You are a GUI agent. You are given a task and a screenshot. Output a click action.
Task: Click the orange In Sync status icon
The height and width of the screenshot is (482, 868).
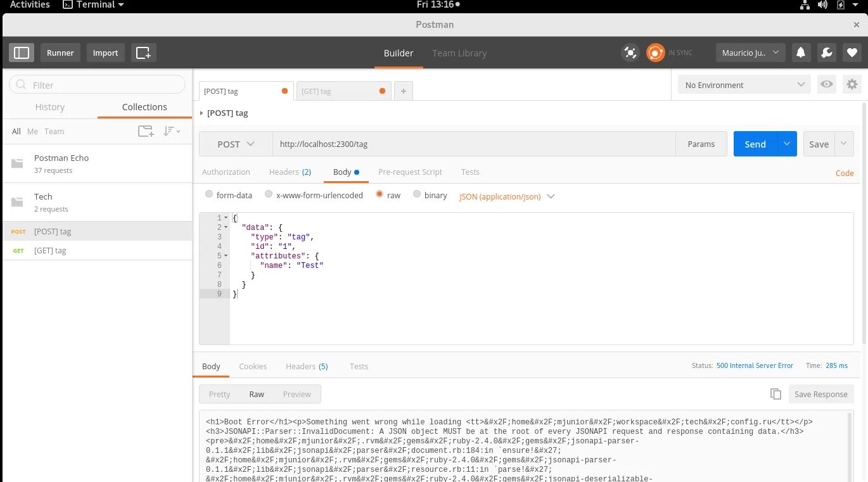655,53
